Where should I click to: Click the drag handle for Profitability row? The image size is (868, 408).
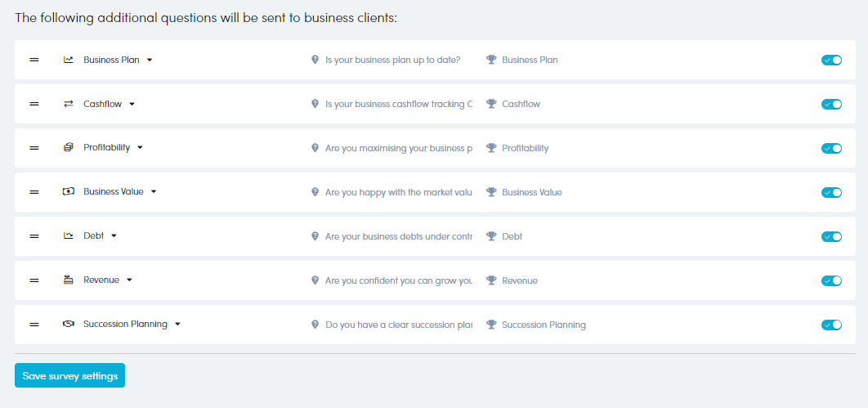[x=34, y=148]
